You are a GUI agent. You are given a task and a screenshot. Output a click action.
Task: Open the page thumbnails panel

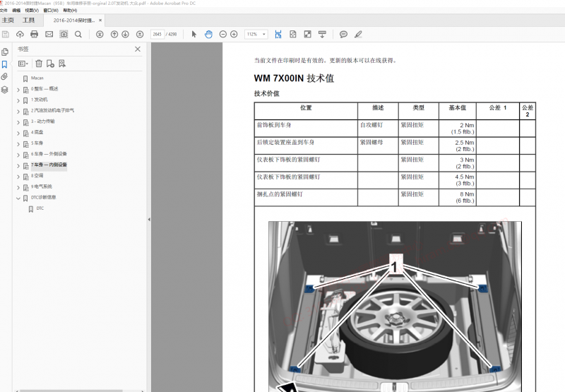click(5, 52)
